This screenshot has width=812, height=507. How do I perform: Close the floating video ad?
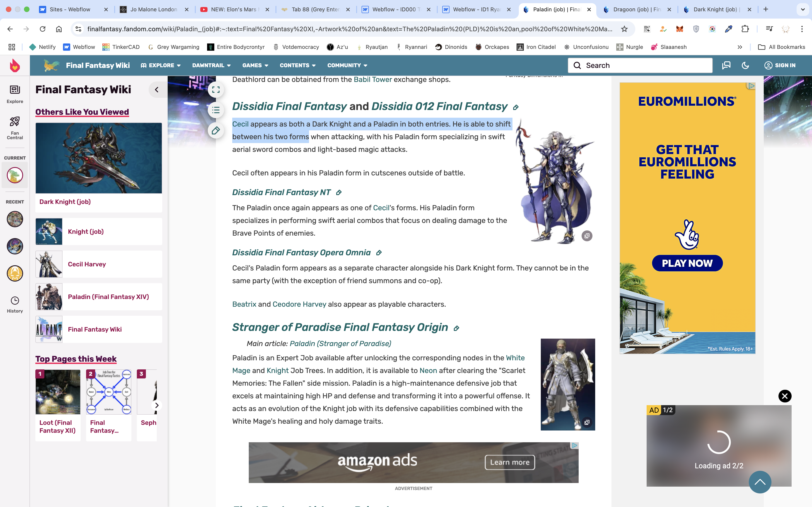pos(785,396)
